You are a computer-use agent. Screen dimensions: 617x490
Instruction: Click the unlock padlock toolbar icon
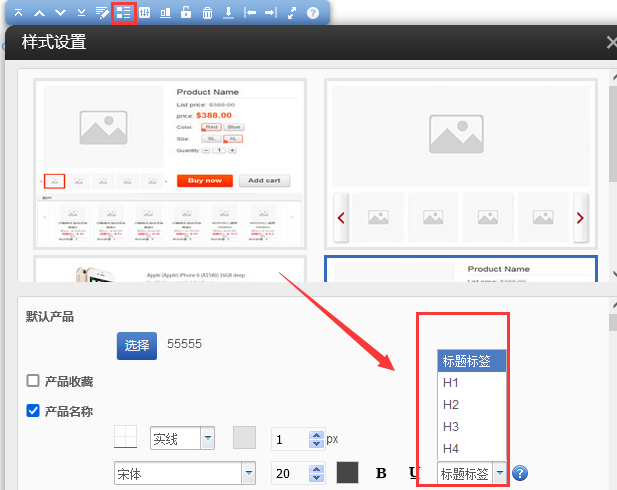click(x=186, y=13)
